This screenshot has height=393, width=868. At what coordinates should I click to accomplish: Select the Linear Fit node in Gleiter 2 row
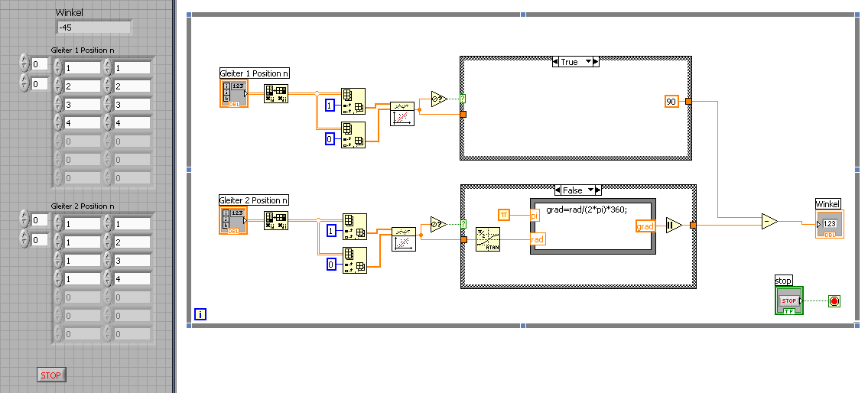[x=404, y=239]
